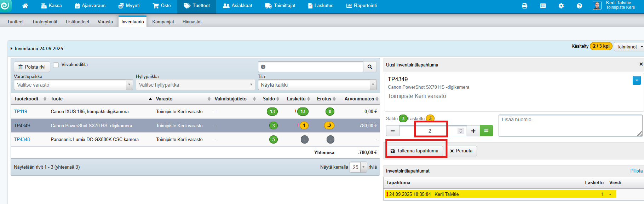Click the Piilota link
Image resolution: width=644 pixels, height=204 pixels.
pos(636,171)
